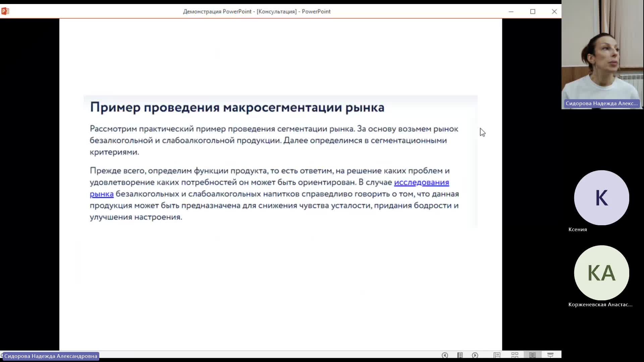This screenshot has width=644, height=362.
Task: Click slide heading 'Пример проведения макросегментации рынка'
Action: pyautogui.click(x=237, y=108)
